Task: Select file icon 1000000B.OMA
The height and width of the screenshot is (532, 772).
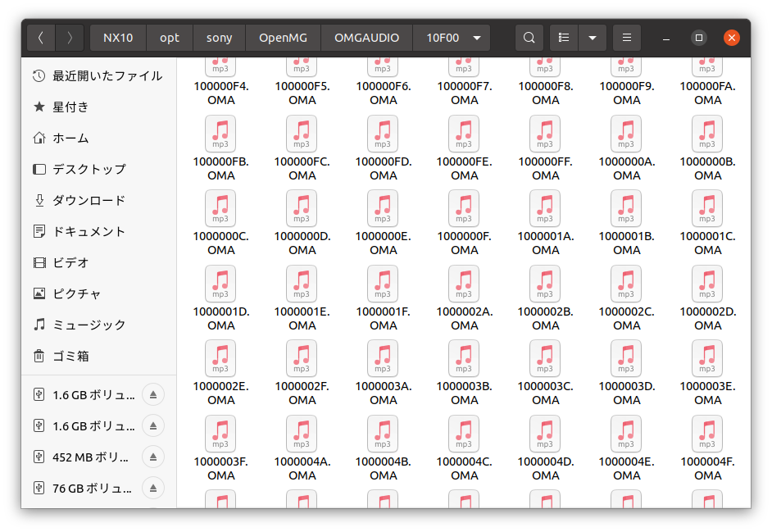Action: click(x=707, y=134)
